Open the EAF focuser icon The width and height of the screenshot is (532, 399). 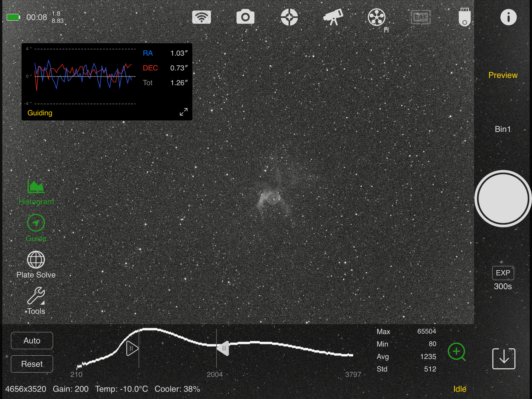coord(421,17)
